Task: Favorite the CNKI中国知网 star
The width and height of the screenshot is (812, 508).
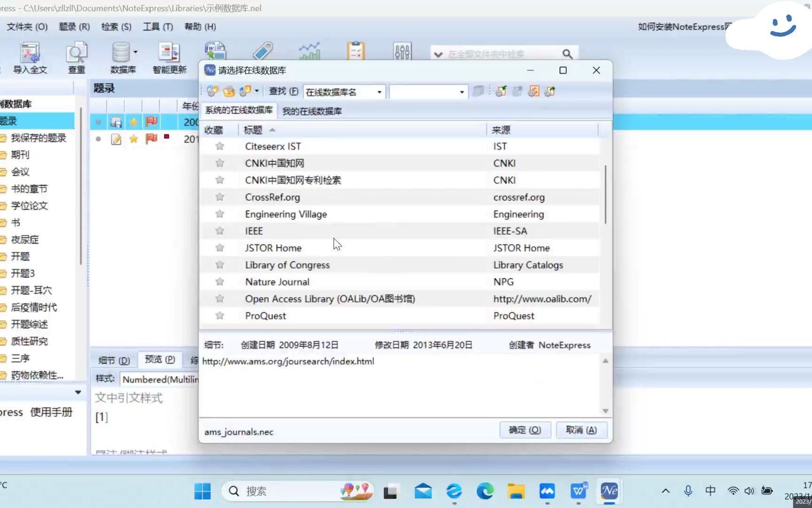Action: click(219, 163)
